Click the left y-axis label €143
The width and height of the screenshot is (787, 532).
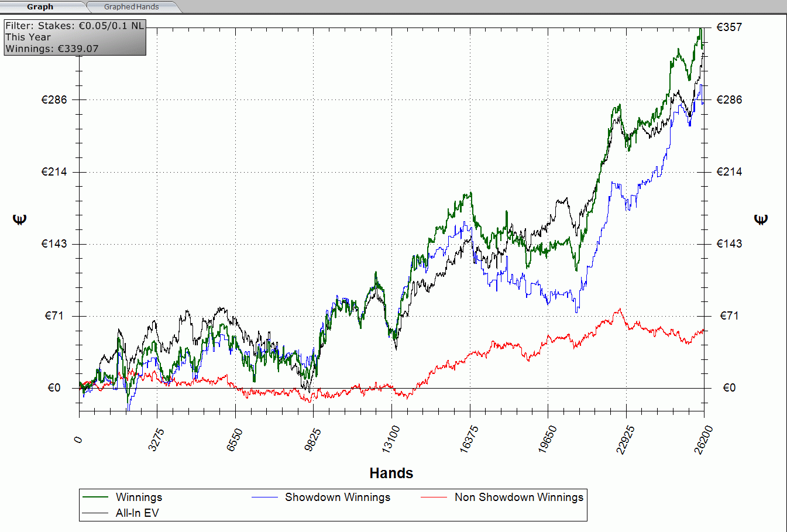point(54,243)
